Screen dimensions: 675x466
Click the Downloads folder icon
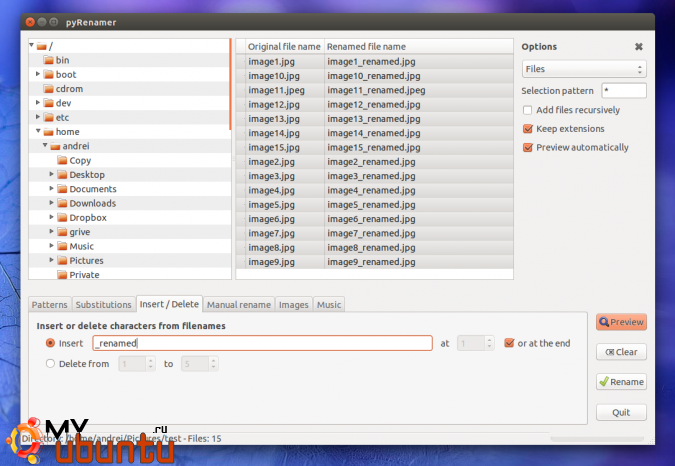click(x=62, y=203)
